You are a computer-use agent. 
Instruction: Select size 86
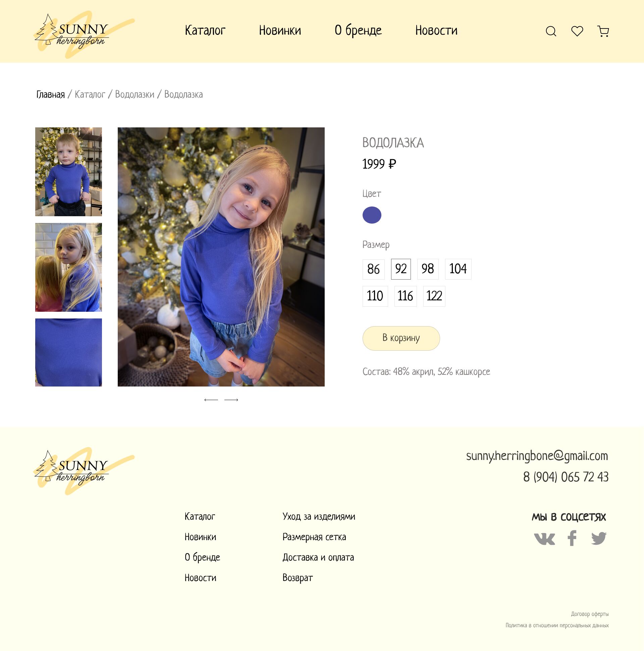[x=374, y=269]
